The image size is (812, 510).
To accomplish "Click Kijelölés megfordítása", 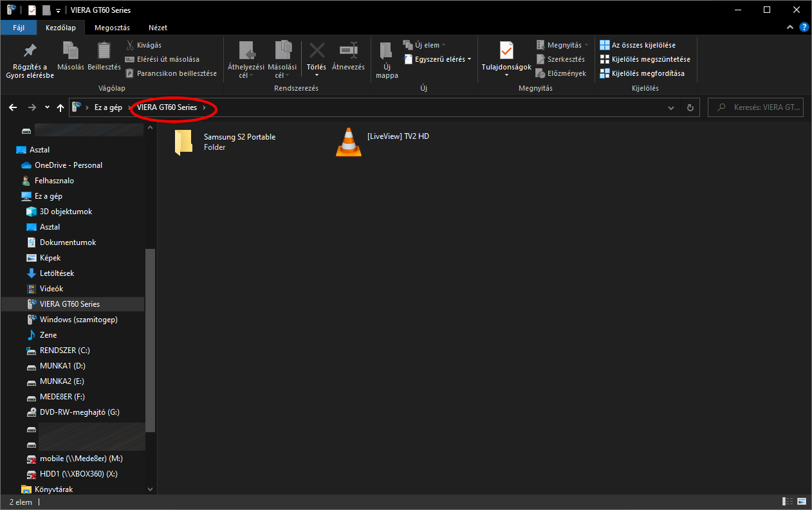I will pyautogui.click(x=642, y=73).
